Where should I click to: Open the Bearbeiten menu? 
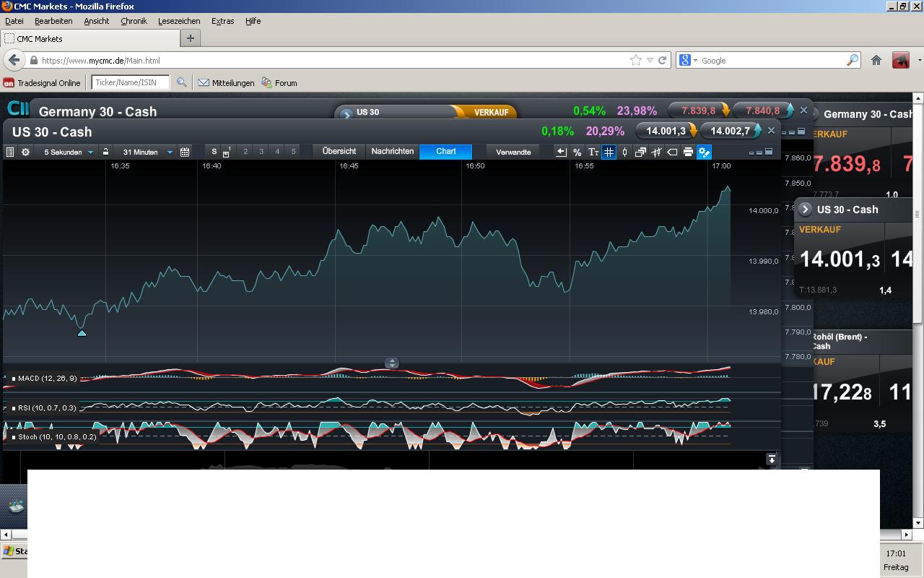53,21
